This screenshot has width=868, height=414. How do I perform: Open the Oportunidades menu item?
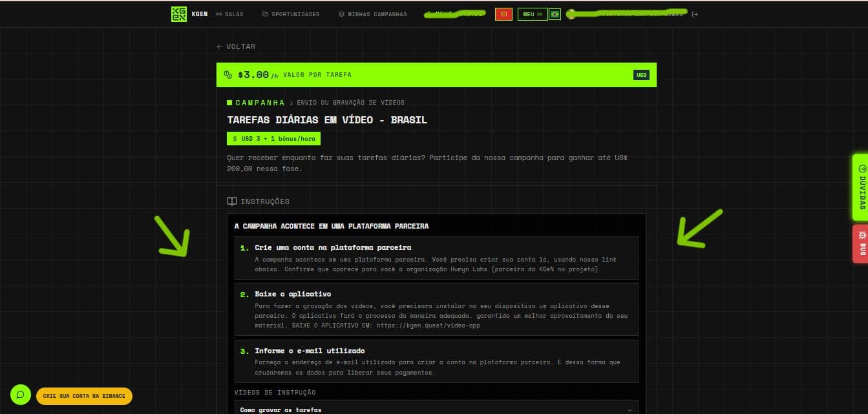(x=291, y=14)
